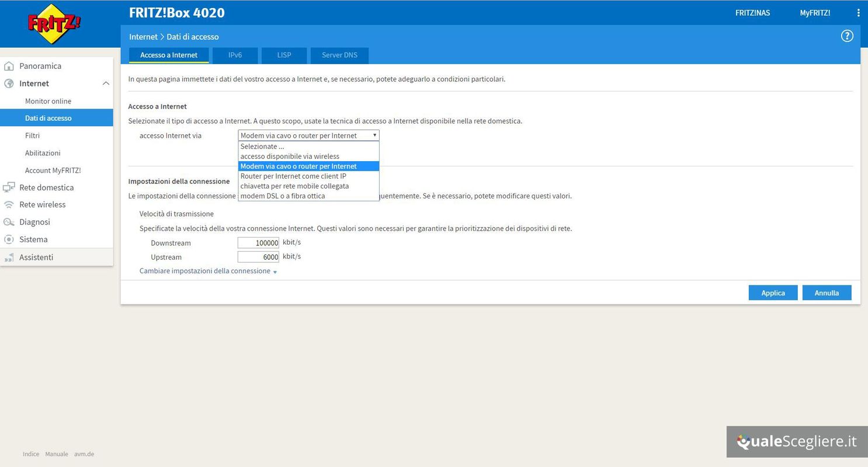Click the Diagnosi icon
This screenshot has height=467, width=868.
click(x=9, y=222)
